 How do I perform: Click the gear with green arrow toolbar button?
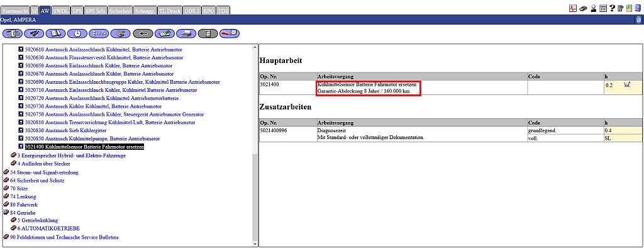[x=121, y=34]
